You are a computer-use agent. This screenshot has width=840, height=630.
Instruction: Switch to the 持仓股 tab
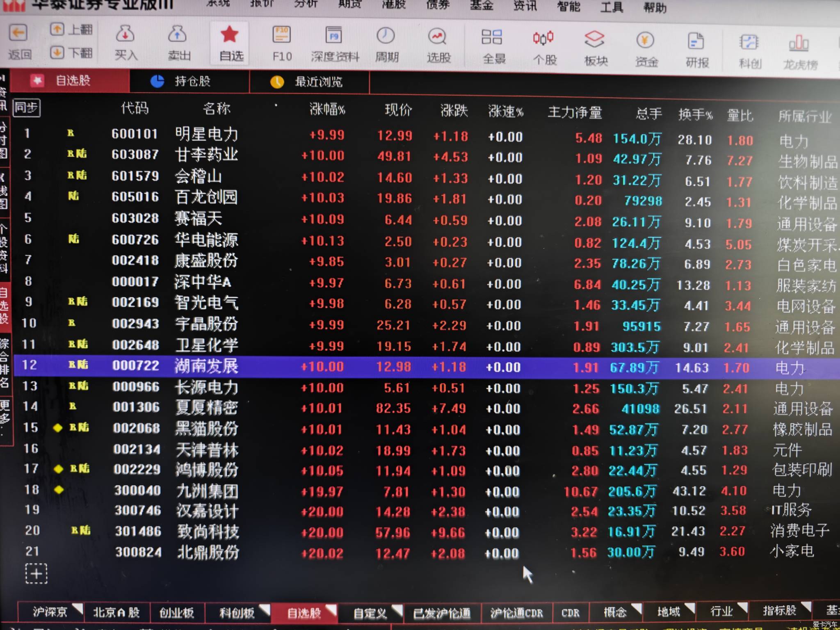coord(189,81)
